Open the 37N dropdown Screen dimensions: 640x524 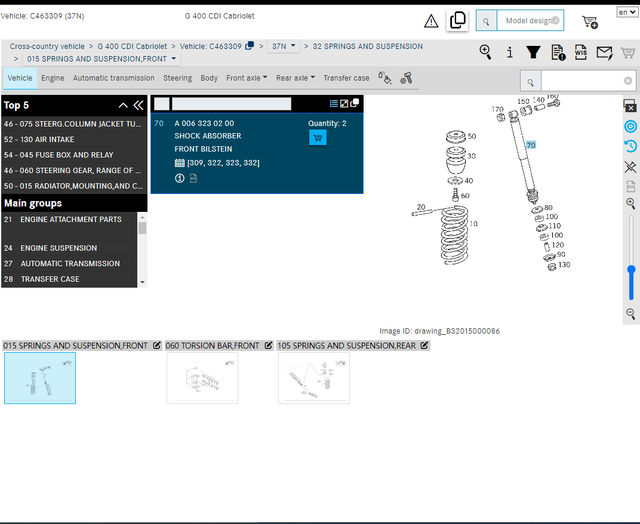284,46
